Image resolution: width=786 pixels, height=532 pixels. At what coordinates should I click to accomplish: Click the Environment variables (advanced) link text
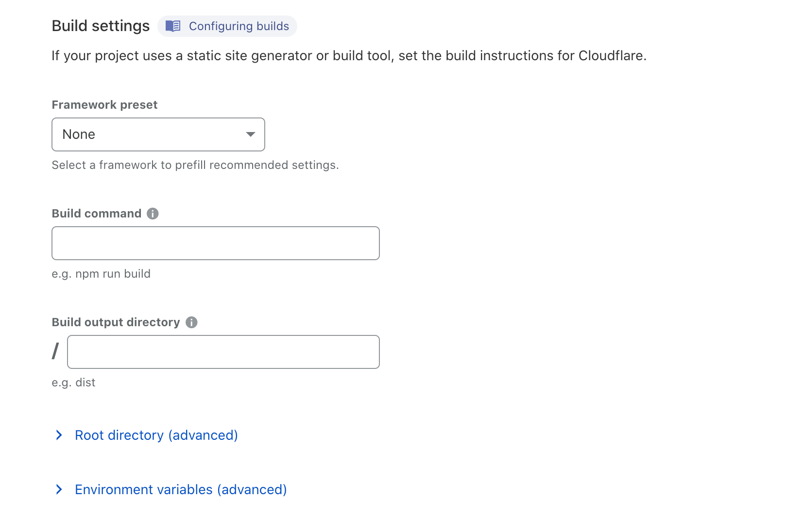tap(180, 489)
